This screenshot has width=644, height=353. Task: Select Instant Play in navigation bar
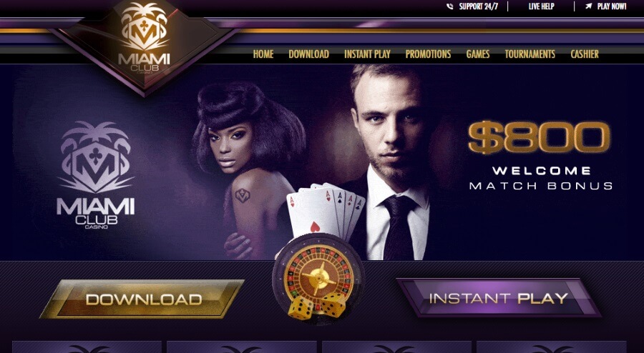pos(367,54)
